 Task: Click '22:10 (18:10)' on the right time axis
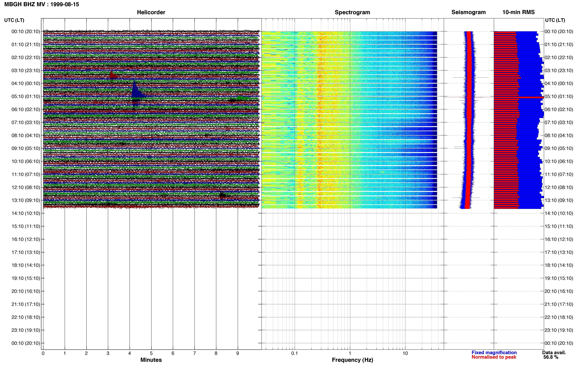(559, 317)
